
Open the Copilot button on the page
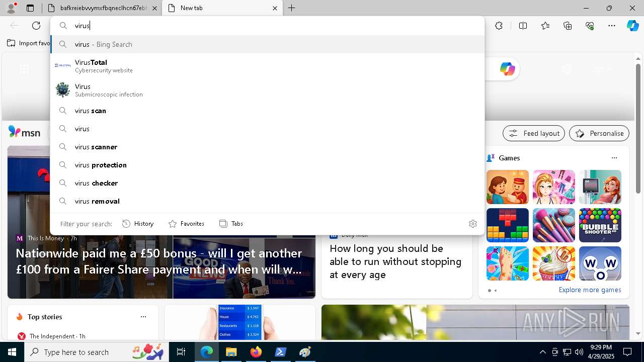507,69
